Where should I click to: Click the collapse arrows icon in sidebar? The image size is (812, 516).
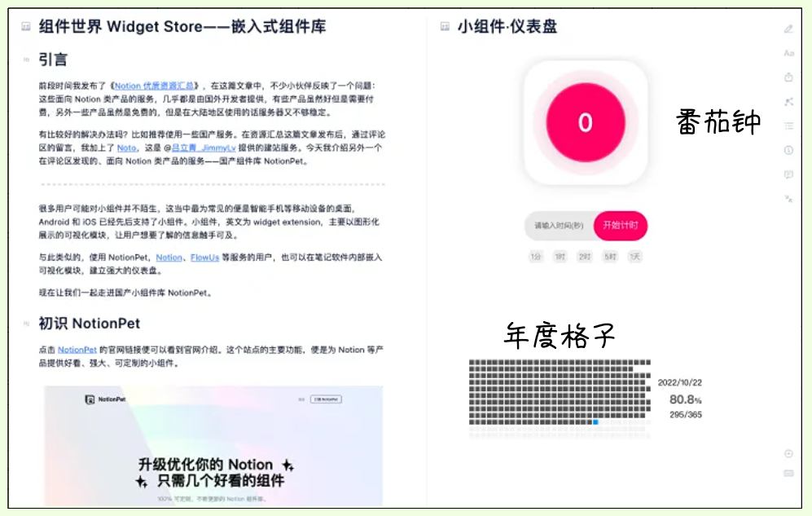(x=788, y=198)
